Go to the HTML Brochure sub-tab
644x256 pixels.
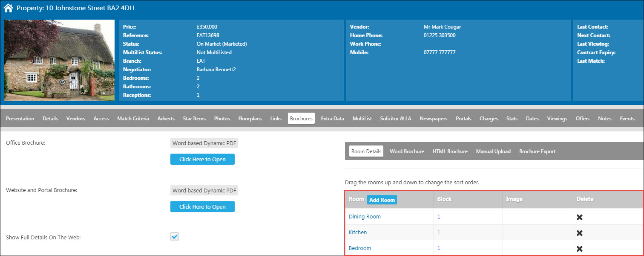tap(450, 151)
